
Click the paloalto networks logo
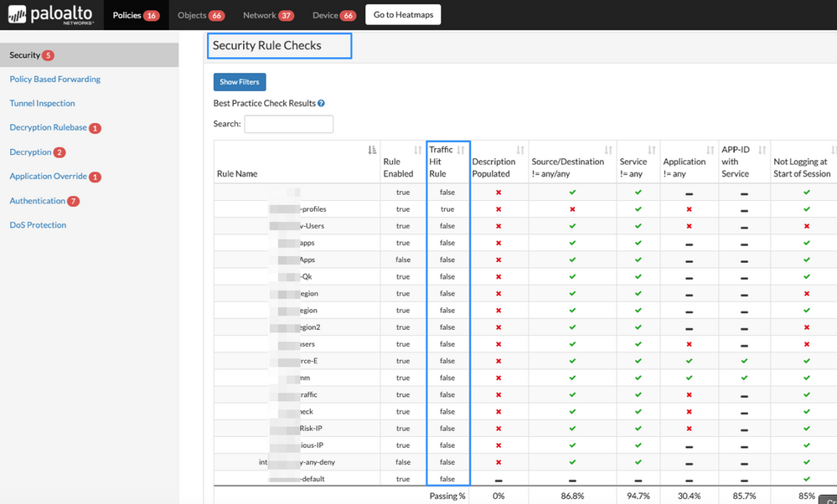coord(50,14)
